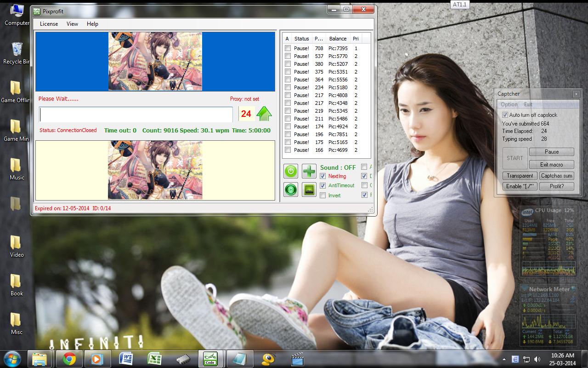Select the Game Min folder on desktop
The width and height of the screenshot is (588, 368).
pyautogui.click(x=16, y=131)
